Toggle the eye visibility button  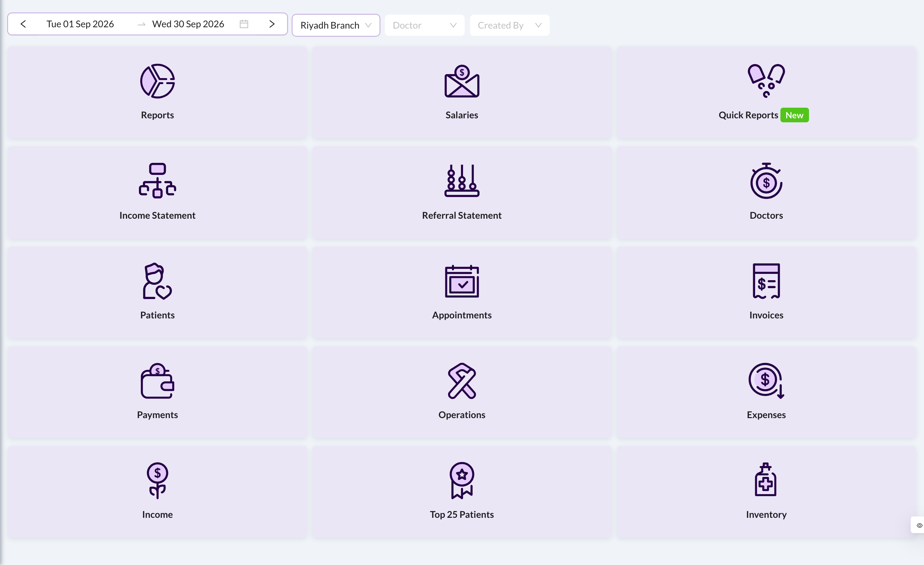[919, 525]
